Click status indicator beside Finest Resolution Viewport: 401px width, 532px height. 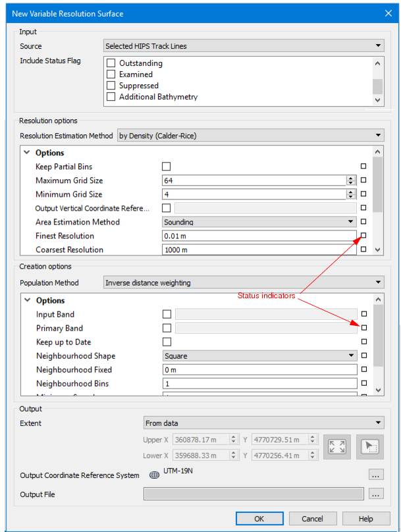coord(363,236)
